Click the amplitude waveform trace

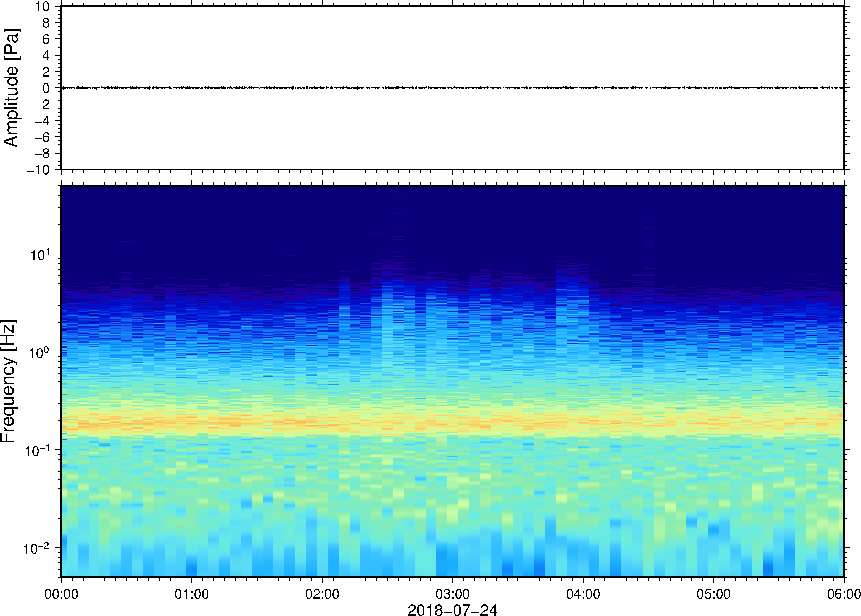(x=453, y=88)
